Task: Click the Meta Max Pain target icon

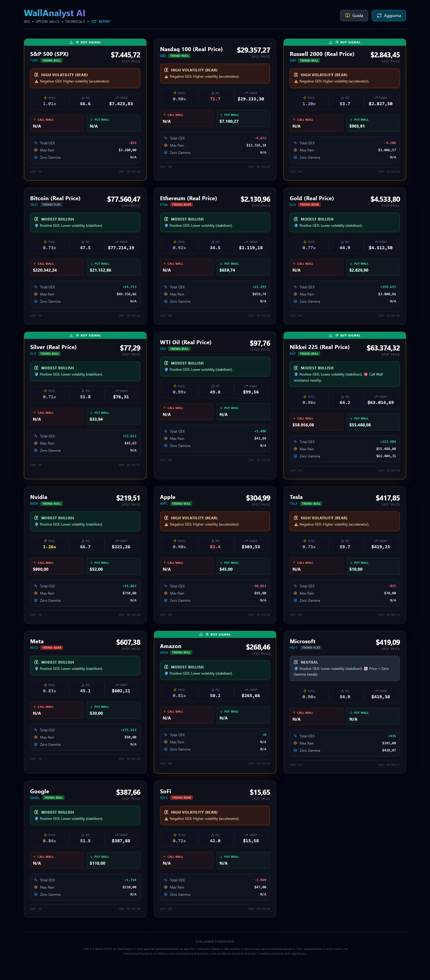Action: 36,737
